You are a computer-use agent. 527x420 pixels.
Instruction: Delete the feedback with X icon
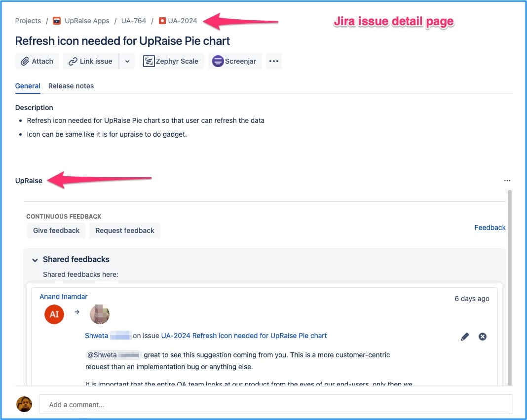click(x=482, y=337)
